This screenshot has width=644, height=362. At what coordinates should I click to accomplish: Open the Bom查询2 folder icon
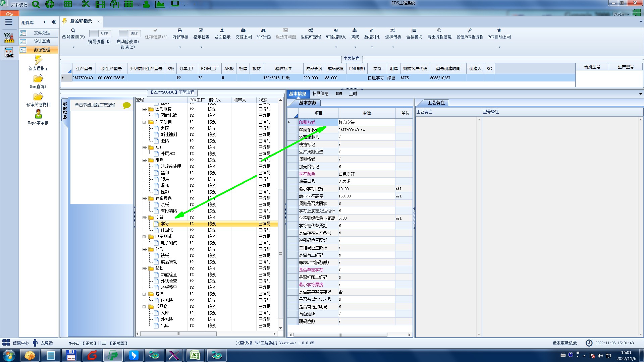(38, 79)
